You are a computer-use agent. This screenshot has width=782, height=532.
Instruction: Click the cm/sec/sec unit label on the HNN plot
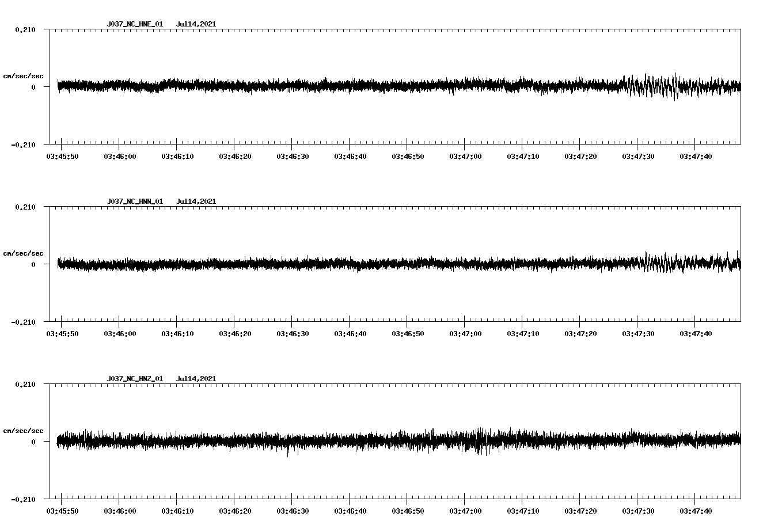(23, 253)
